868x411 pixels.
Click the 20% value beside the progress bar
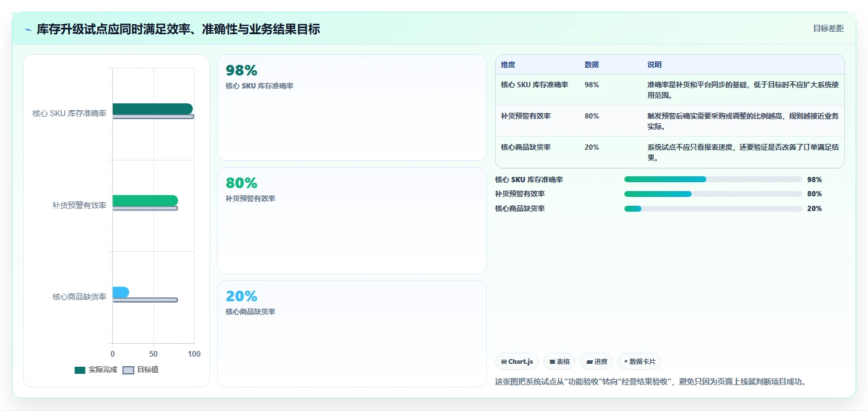[814, 209]
